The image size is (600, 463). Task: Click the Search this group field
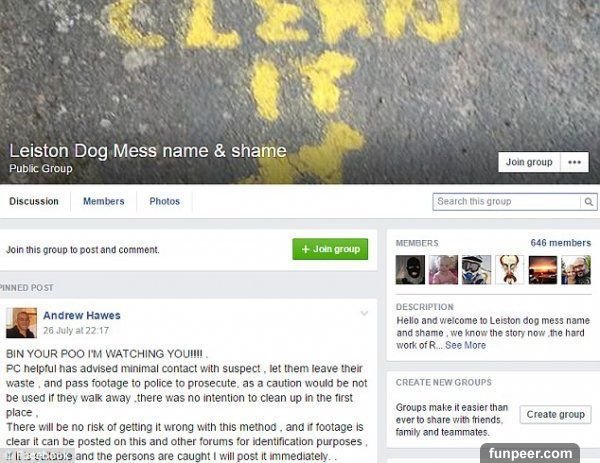tap(507, 202)
